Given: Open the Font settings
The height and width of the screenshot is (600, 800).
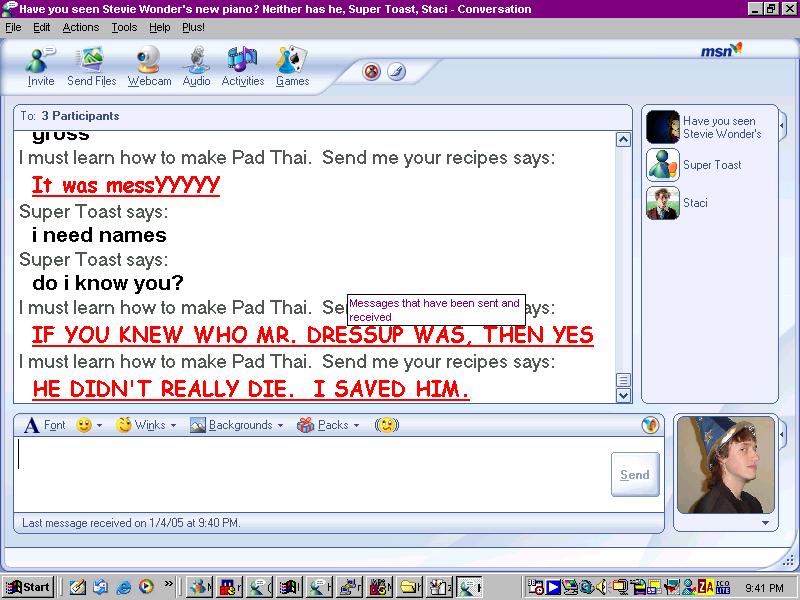Looking at the screenshot, I should click(x=45, y=425).
